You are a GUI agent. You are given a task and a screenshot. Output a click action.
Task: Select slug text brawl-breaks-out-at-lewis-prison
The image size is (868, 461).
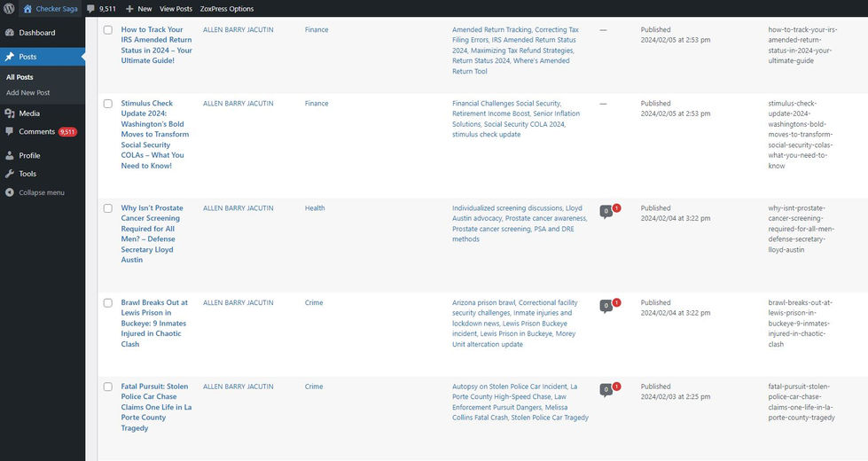(800, 324)
